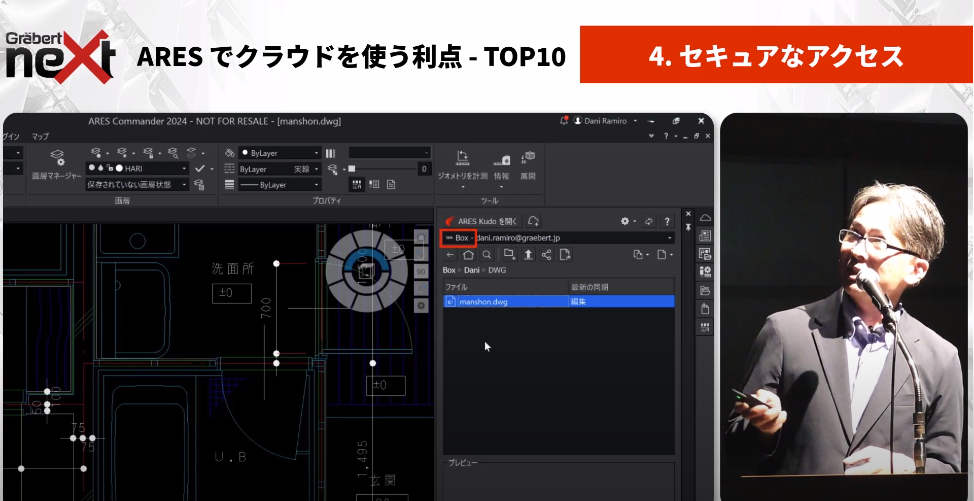Click ジオメトリを計測 measure geometry tool

pyautogui.click(x=462, y=165)
